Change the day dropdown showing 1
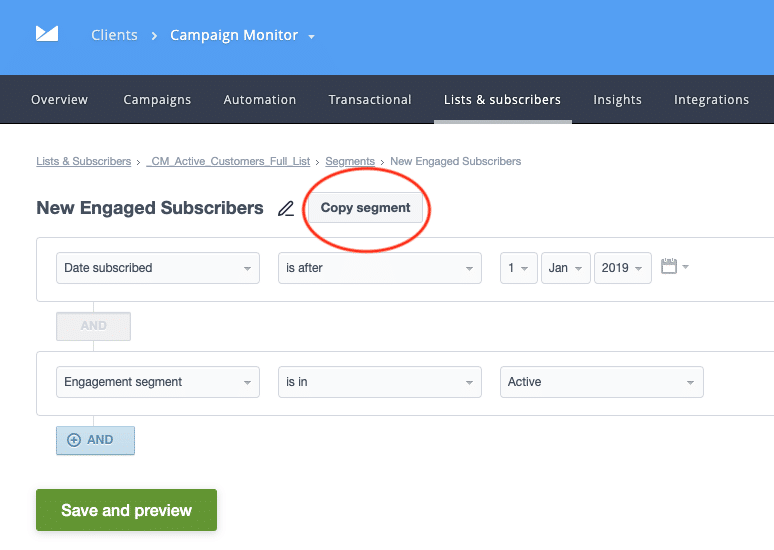The height and width of the screenshot is (550, 774). (518, 268)
